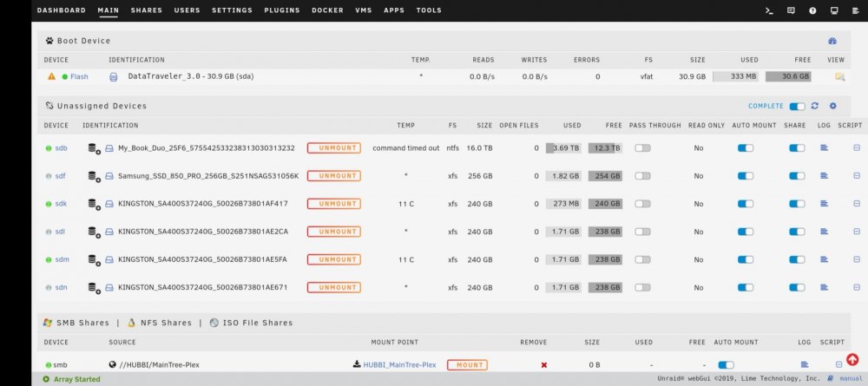Expand partitions of sdb My_Book_Duo
The width and height of the screenshot is (868, 386).
[x=94, y=148]
